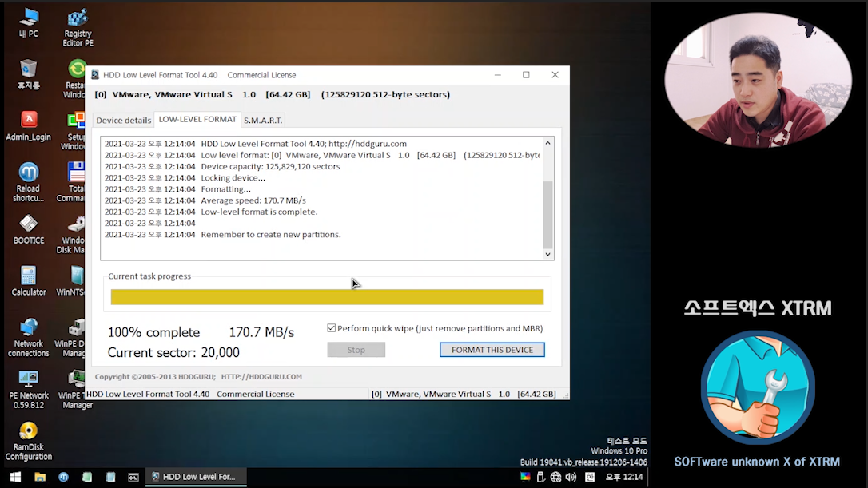
Task: Open the command prompt taskbar icon
Action: pos(133,476)
